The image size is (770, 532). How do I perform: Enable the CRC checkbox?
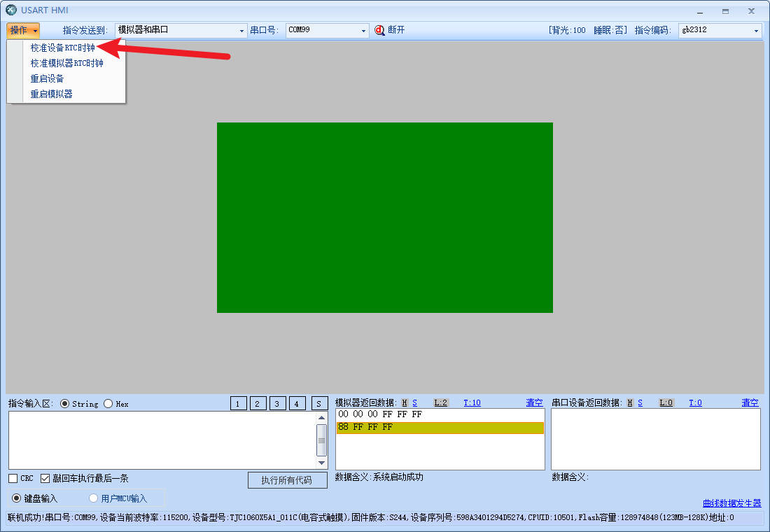point(13,479)
